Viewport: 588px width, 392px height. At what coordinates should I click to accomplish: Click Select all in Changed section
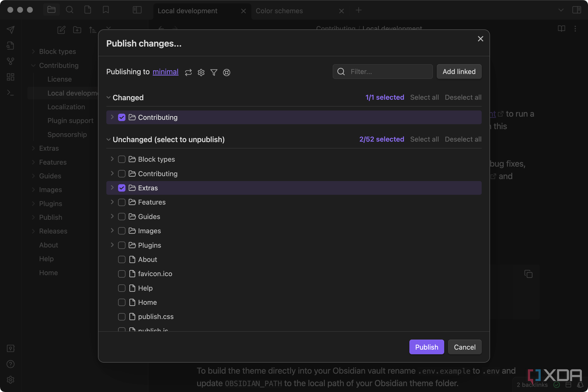424,97
